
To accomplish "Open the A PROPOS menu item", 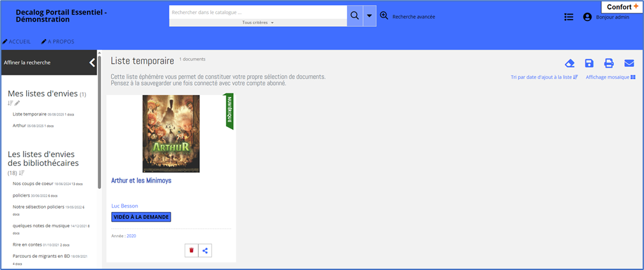I will tap(57, 41).
